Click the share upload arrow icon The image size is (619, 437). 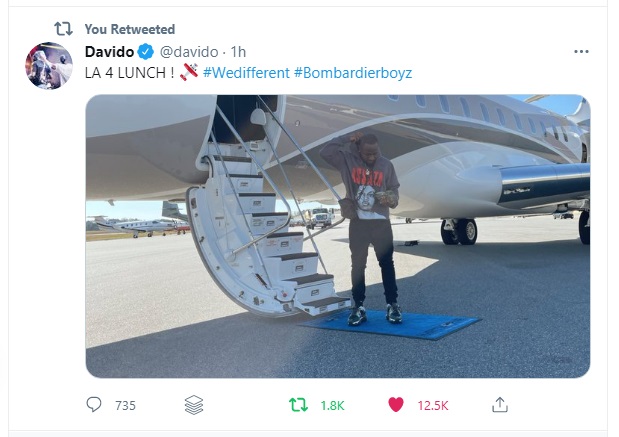tap(500, 405)
